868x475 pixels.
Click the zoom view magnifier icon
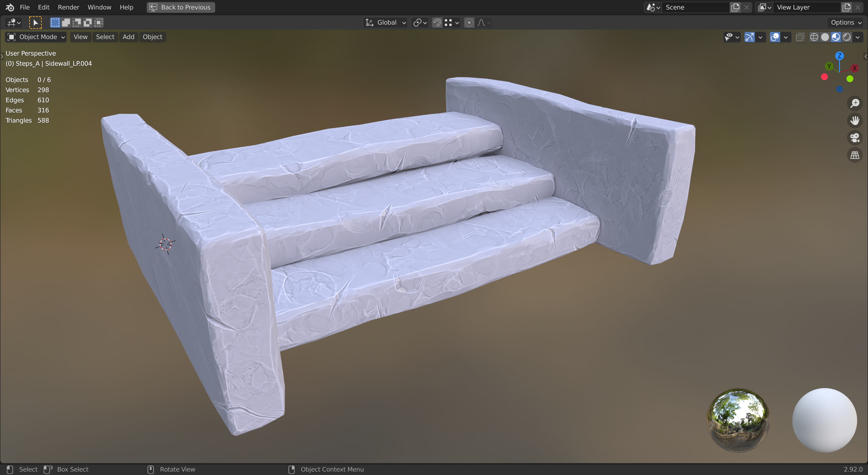coord(854,103)
